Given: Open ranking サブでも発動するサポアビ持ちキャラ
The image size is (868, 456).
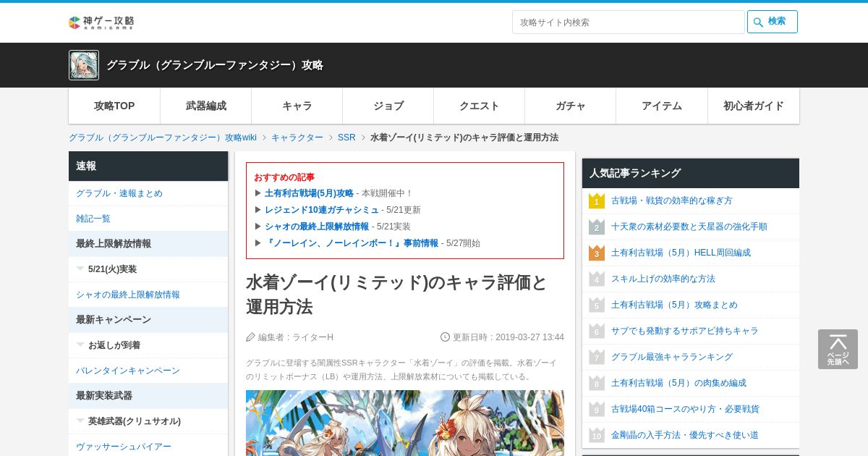Looking at the screenshot, I should pyautogui.click(x=685, y=331).
